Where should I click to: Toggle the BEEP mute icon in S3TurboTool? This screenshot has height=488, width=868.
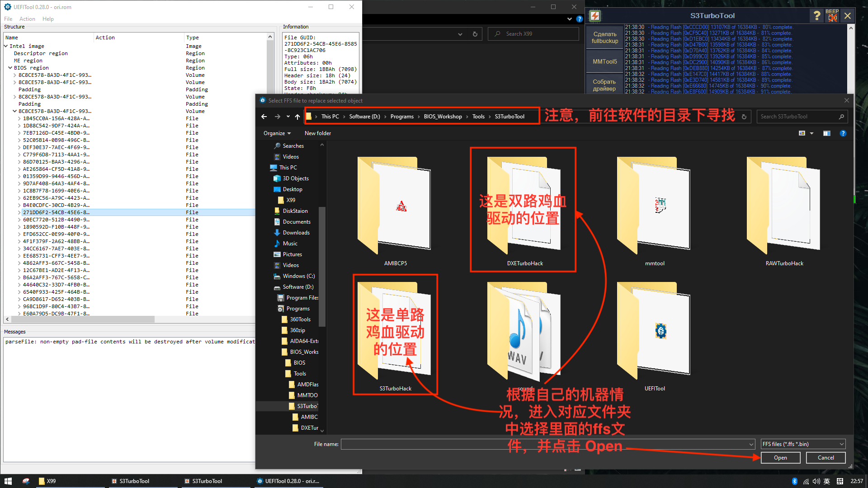pos(832,16)
